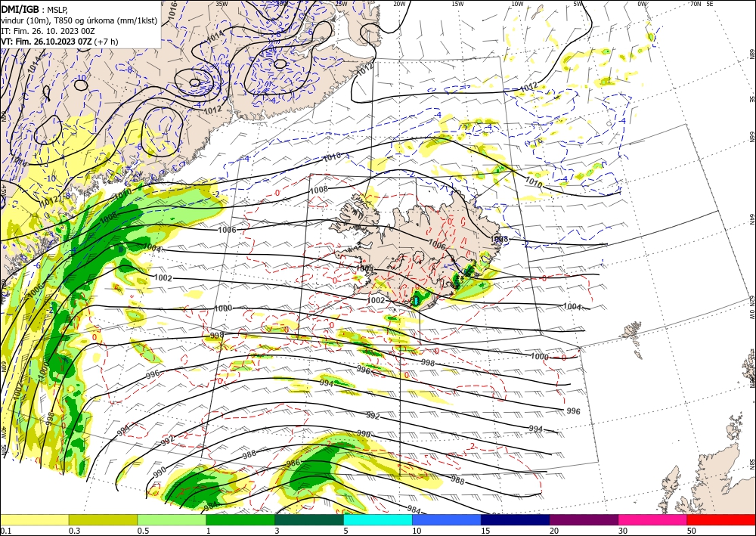Click the light green 0.5–1 legend band
The height and width of the screenshot is (536, 756).
click(172, 519)
